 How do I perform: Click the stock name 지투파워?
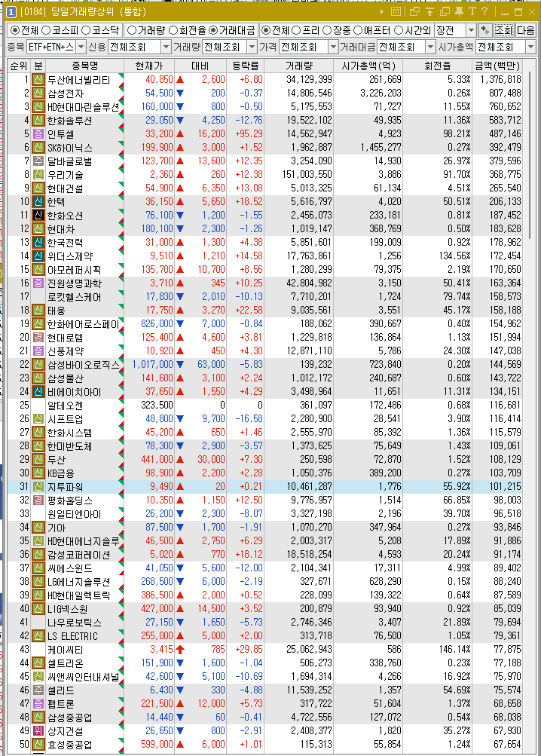(65, 487)
